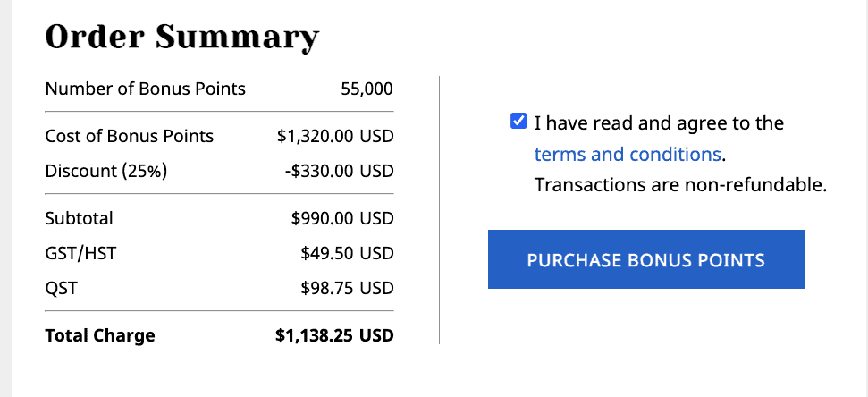Screen dimensions: 868x397
Task: Toggle the terms agreement checkbox
Action: point(518,122)
